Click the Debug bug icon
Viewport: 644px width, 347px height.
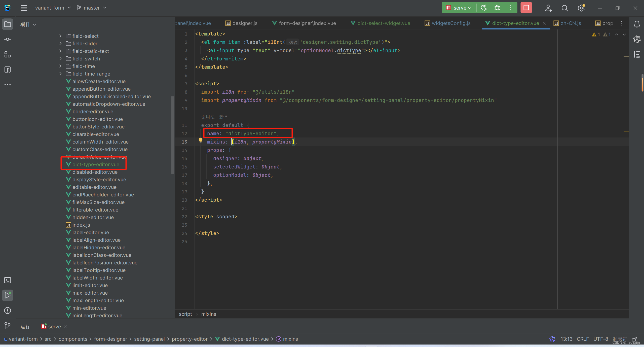click(x=497, y=8)
